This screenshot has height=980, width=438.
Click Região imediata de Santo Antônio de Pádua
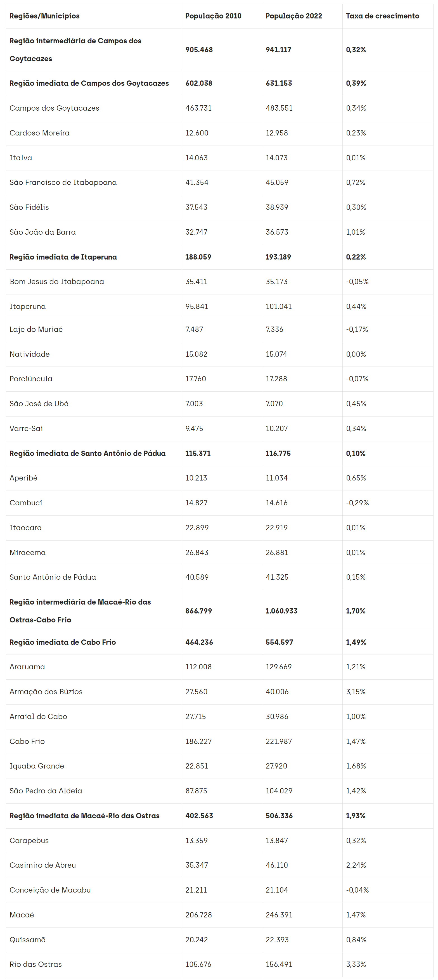87,453
